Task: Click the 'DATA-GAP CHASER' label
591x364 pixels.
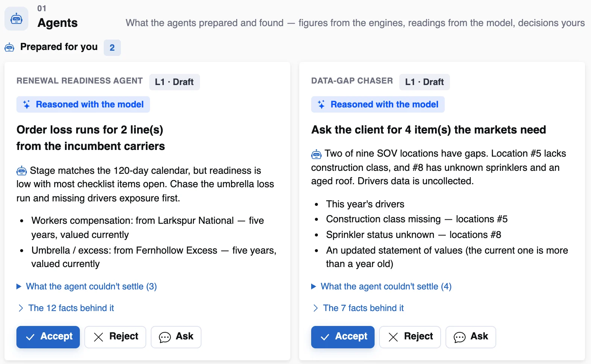Action: (352, 81)
